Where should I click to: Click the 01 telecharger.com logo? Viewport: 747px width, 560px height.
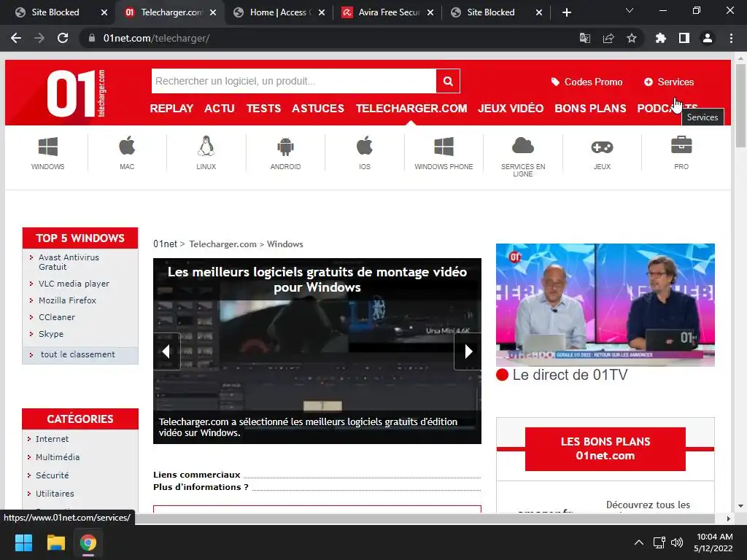tap(76, 93)
